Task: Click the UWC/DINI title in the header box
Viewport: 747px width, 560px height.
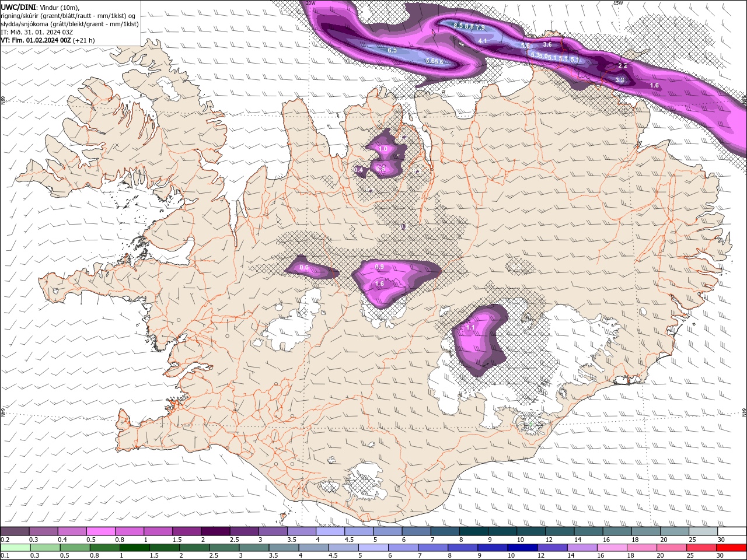Action: point(19,7)
